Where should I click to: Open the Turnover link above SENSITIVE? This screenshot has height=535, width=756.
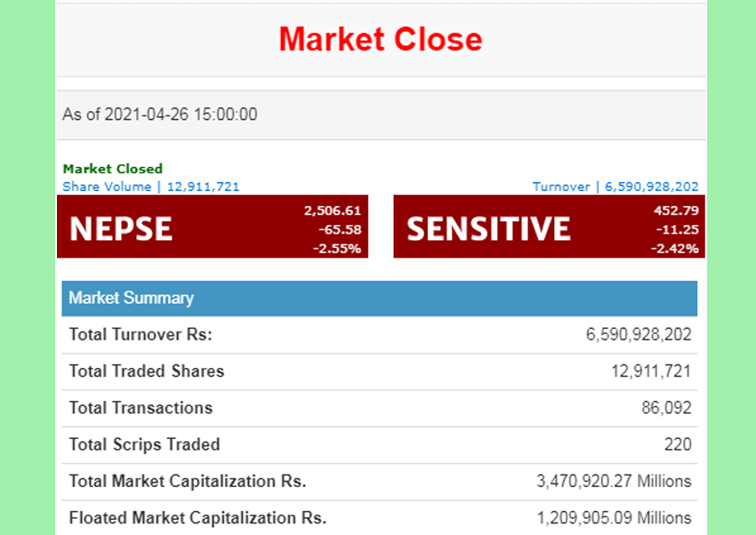pyautogui.click(x=615, y=187)
